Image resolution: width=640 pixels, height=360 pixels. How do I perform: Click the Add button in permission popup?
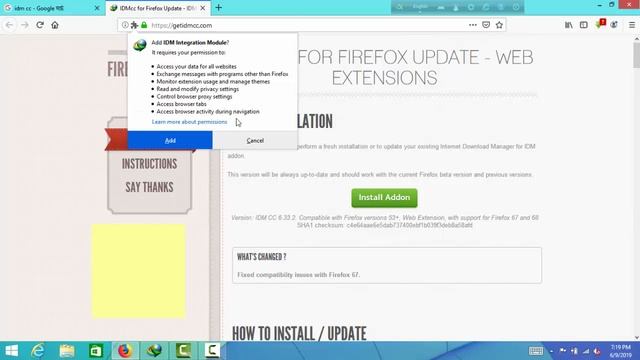tap(170, 140)
